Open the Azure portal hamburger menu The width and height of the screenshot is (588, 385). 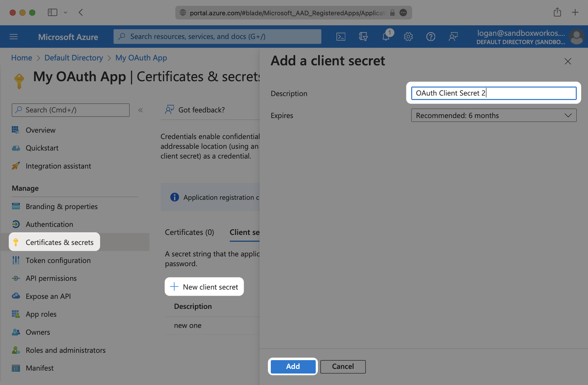click(14, 37)
